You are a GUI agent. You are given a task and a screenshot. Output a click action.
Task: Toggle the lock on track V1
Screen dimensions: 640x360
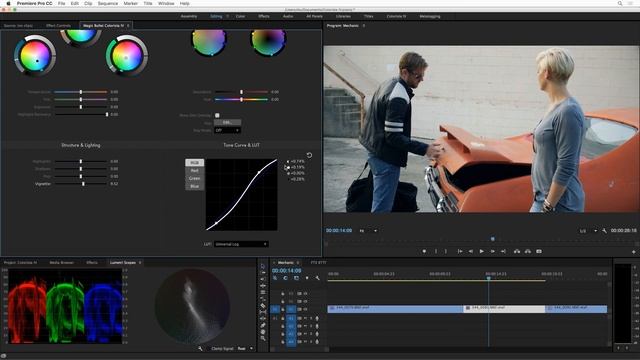pos(283,309)
